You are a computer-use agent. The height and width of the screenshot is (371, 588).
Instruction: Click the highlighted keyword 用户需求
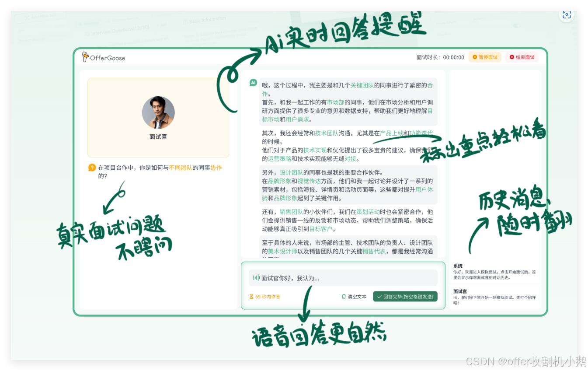(x=297, y=119)
